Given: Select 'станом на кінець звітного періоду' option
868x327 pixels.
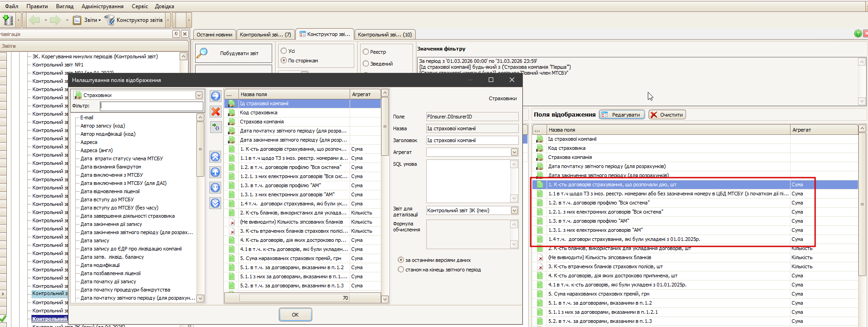Looking at the screenshot, I should 401,270.
